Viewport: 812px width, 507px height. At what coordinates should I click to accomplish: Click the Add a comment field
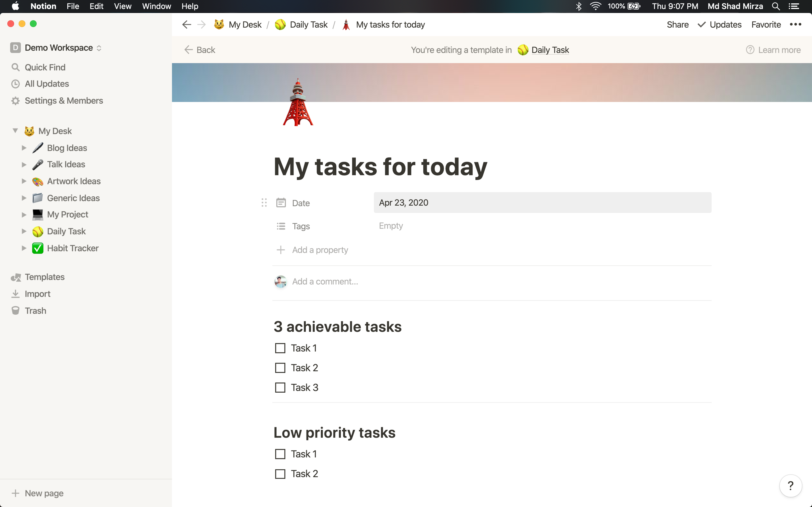click(x=325, y=281)
